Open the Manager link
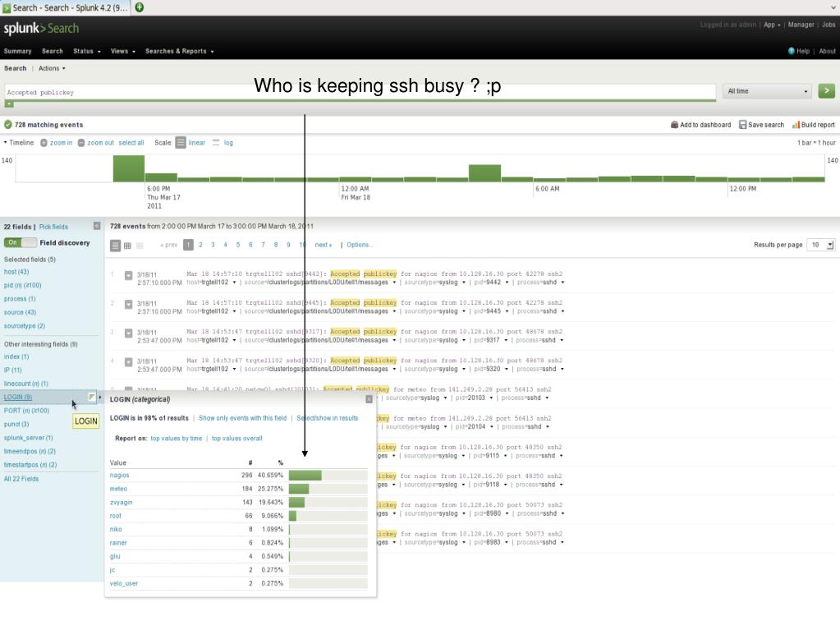This screenshot has width=840, height=630. [801, 25]
